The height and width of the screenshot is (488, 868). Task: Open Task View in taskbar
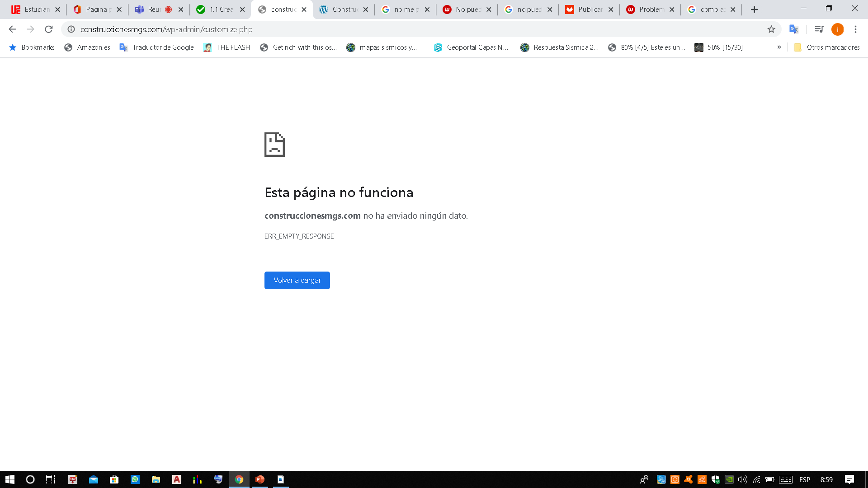pyautogui.click(x=51, y=479)
